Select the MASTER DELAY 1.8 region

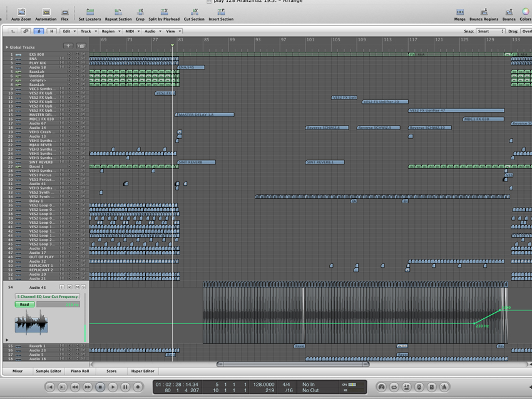[x=205, y=114]
